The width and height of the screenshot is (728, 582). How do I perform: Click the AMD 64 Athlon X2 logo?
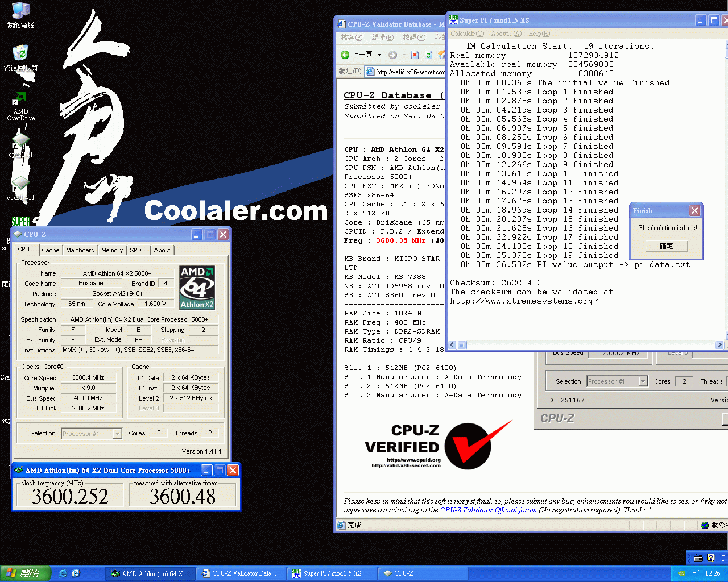pos(197,288)
